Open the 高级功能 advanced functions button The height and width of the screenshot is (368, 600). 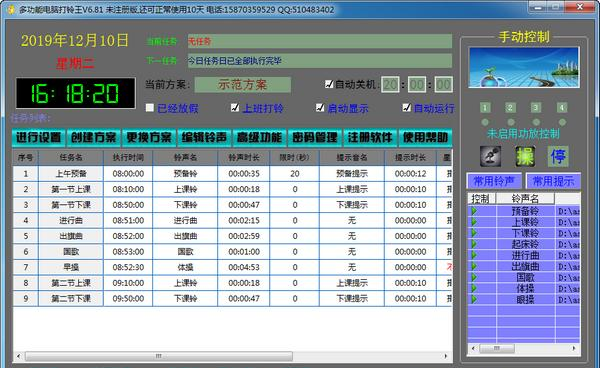point(259,137)
